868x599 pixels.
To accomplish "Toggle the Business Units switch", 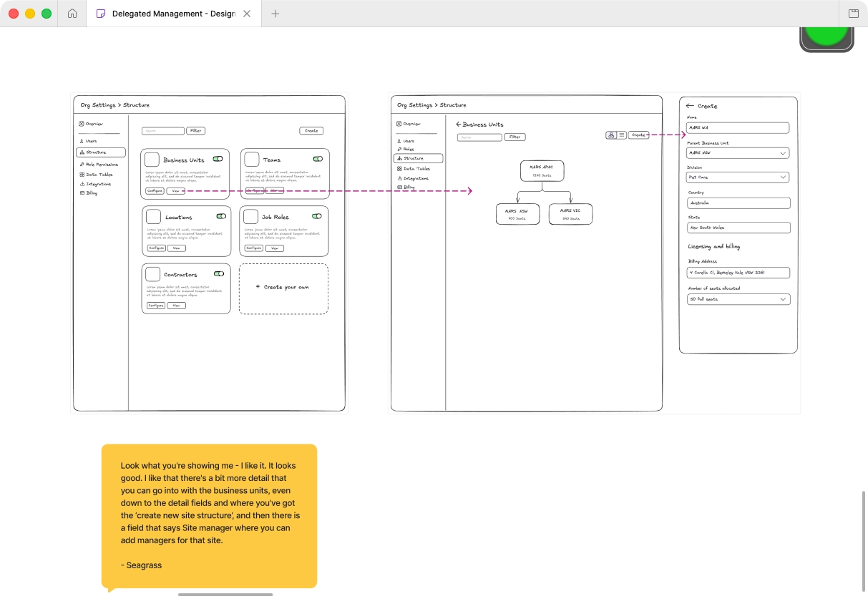I will pos(218,159).
